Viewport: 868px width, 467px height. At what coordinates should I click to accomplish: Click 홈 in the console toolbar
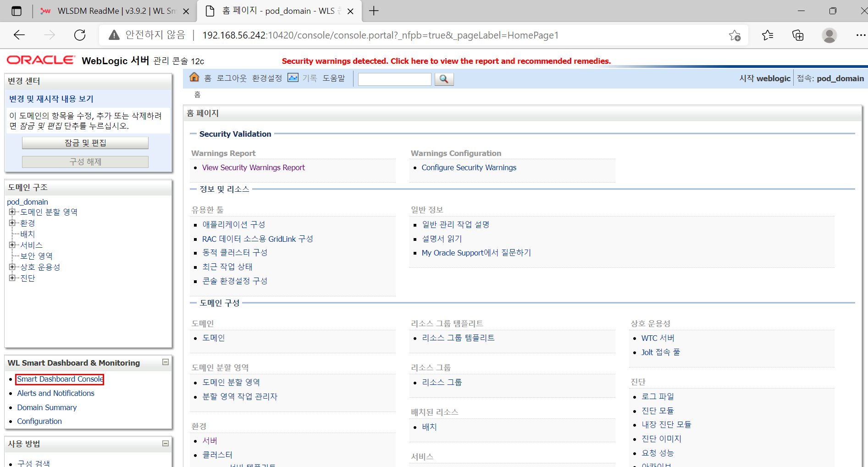pyautogui.click(x=208, y=78)
